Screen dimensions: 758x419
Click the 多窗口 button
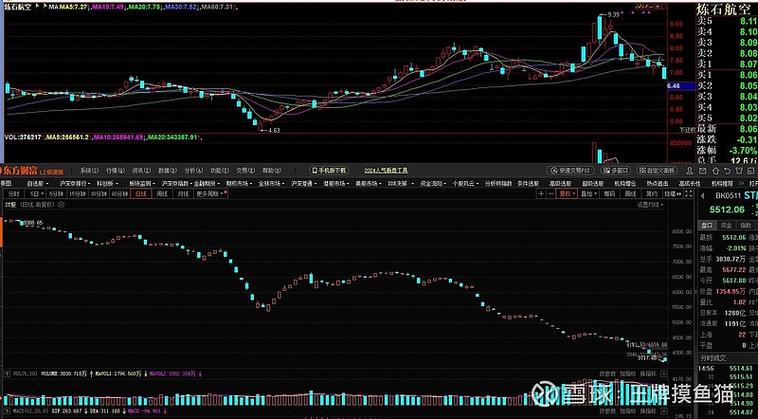click(x=615, y=171)
